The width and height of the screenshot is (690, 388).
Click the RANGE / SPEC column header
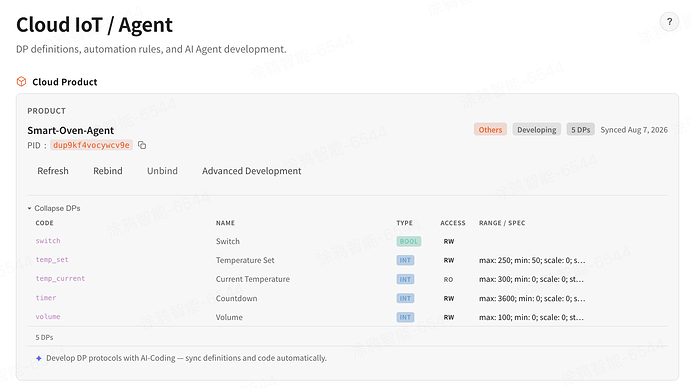[x=502, y=223]
